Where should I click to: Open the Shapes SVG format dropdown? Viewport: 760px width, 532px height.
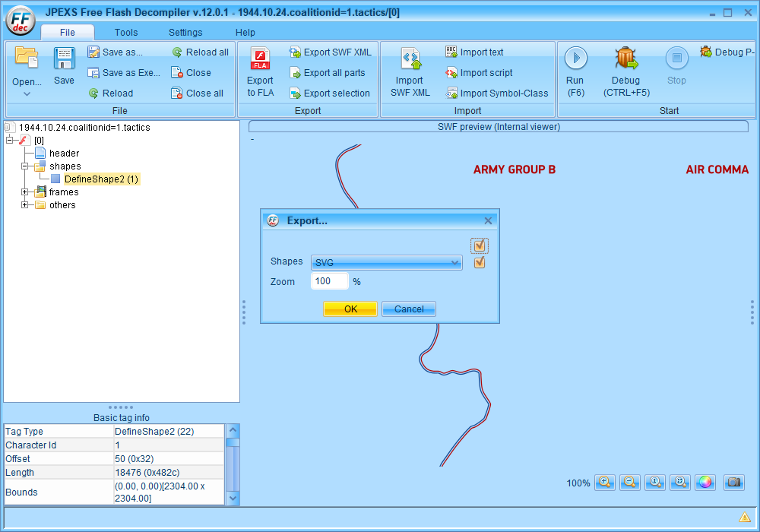[x=386, y=263]
